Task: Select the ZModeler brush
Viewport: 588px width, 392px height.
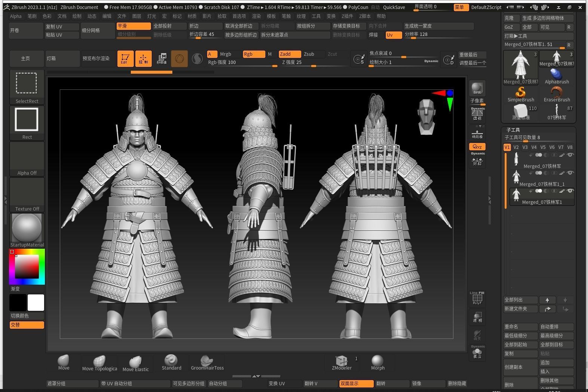Action: click(x=342, y=362)
